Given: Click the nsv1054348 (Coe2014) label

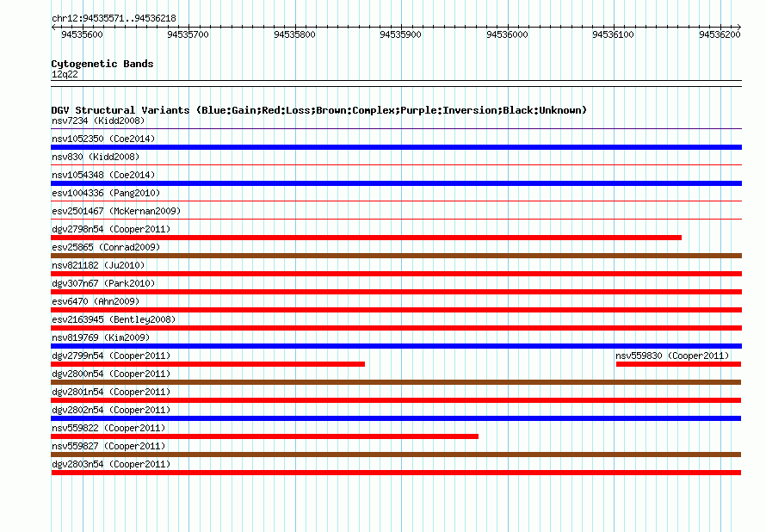Looking at the screenshot, I should point(103,175).
